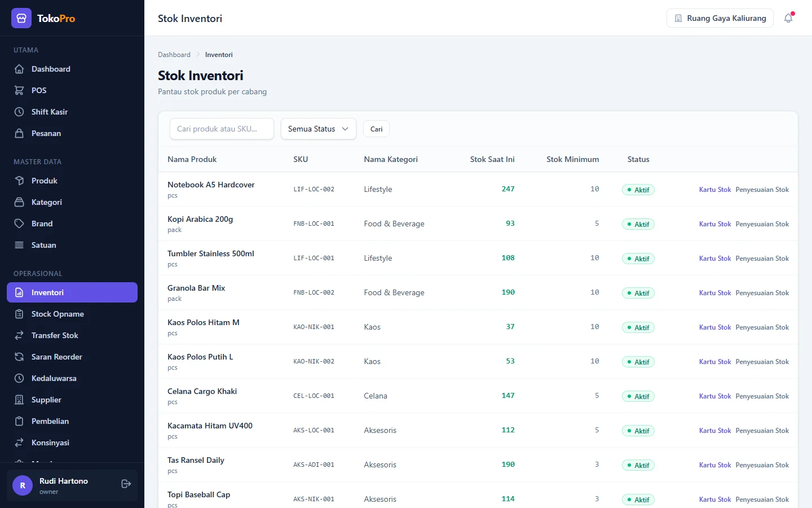Click the Satuan list icon
The width and height of the screenshot is (812, 508).
(19, 245)
